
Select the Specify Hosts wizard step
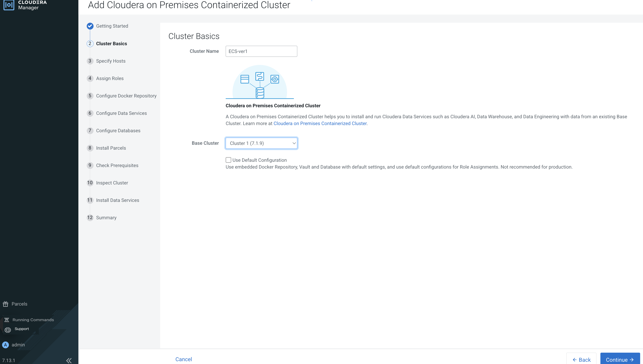pyautogui.click(x=111, y=61)
